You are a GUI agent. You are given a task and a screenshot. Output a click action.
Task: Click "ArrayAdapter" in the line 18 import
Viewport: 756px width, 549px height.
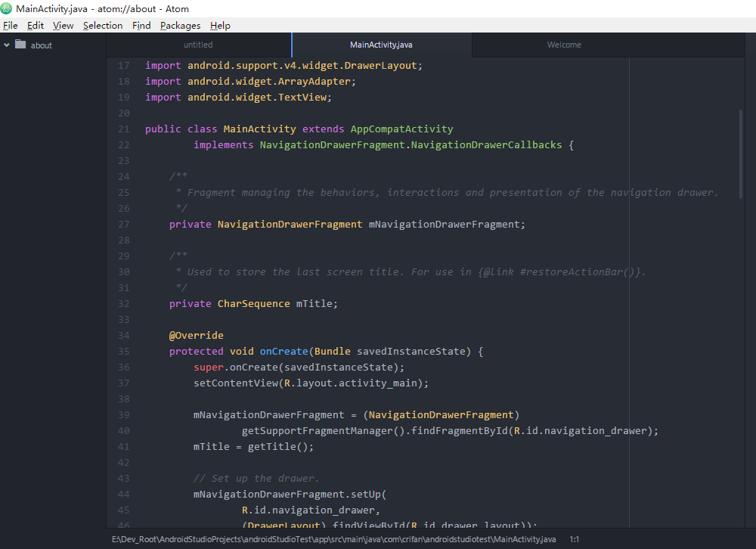tap(314, 82)
